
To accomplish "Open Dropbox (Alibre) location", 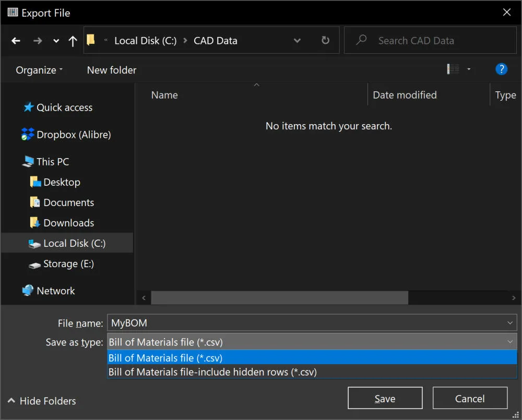I will tap(66, 135).
